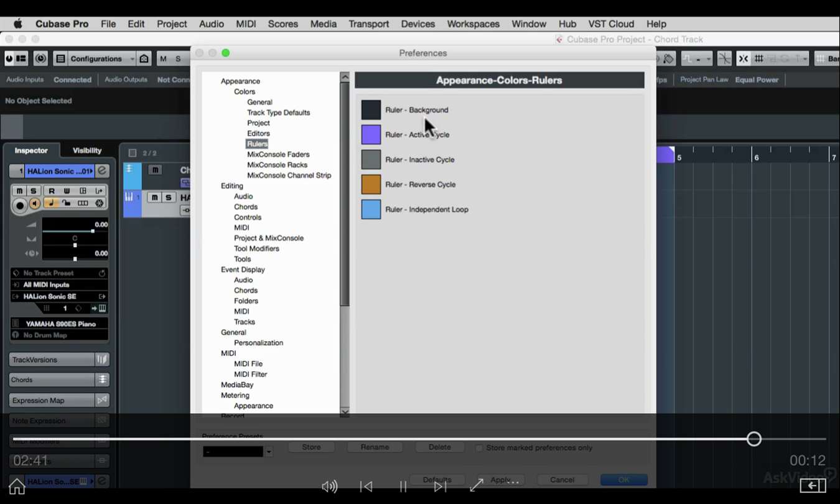840x504 pixels.
Task: Click the freeze snowflake icon in Inspector
Action: [99, 203]
